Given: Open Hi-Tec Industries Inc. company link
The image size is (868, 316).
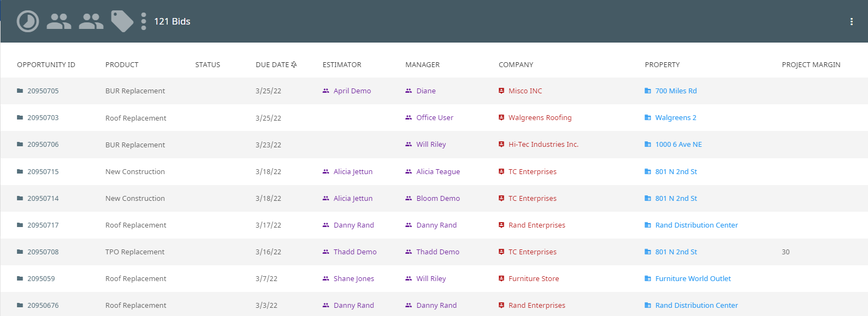Looking at the screenshot, I should 544,144.
